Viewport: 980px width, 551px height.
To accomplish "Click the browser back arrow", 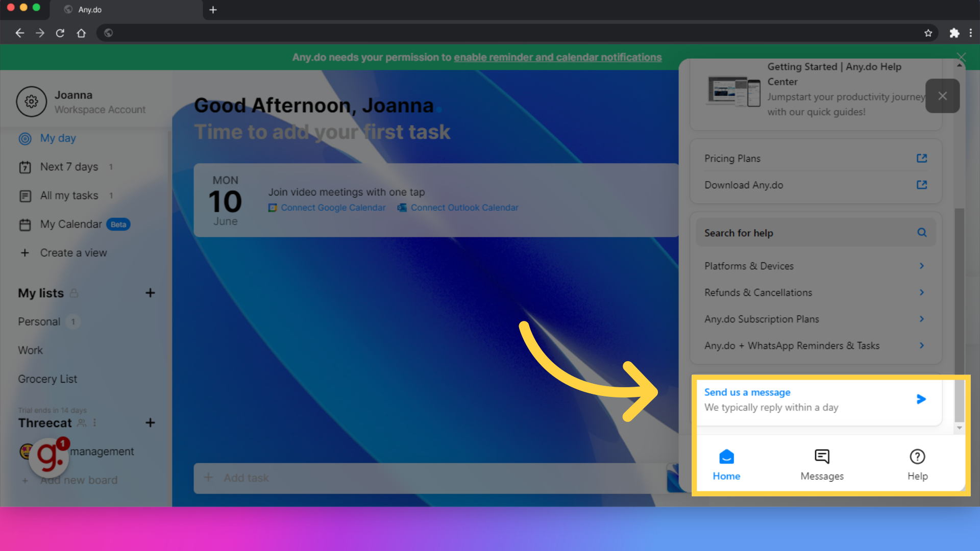I will 20,33.
